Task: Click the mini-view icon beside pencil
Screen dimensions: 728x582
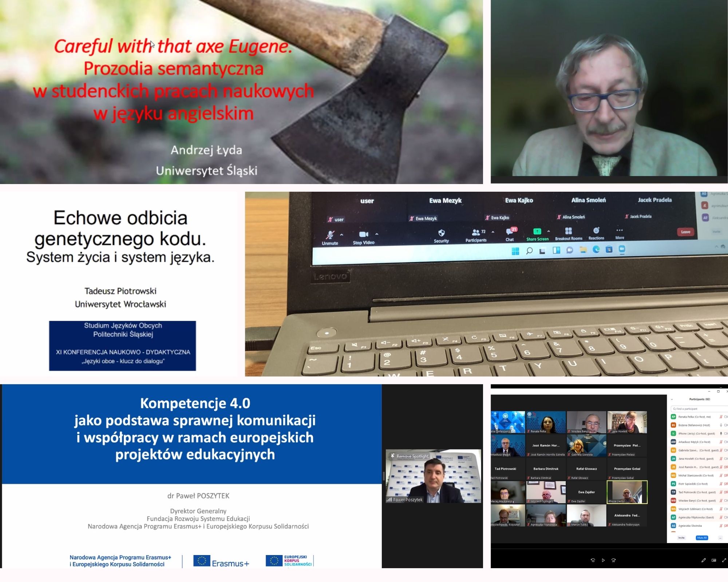Action: (x=714, y=560)
